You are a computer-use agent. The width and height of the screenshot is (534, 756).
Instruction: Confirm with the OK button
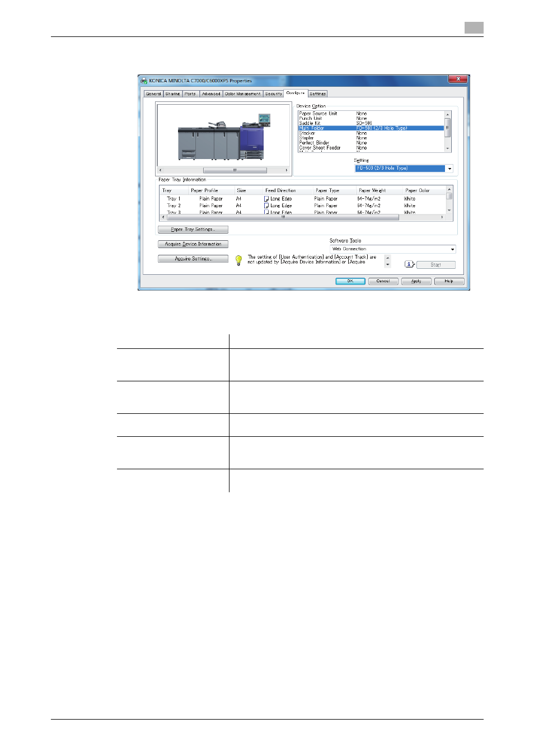click(x=350, y=281)
